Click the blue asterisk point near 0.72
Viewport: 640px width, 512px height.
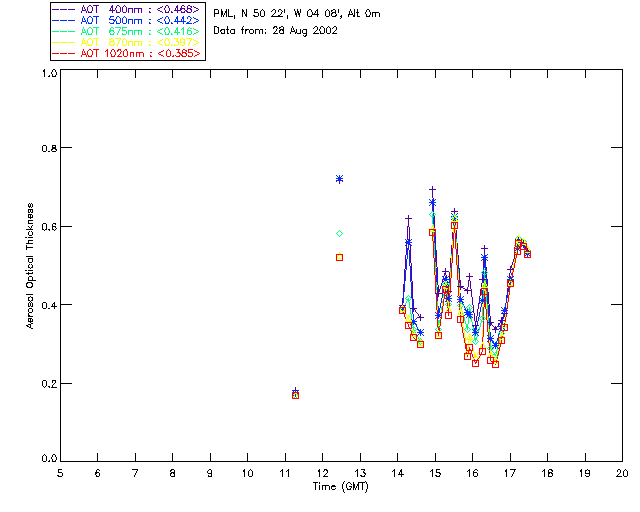click(x=339, y=179)
